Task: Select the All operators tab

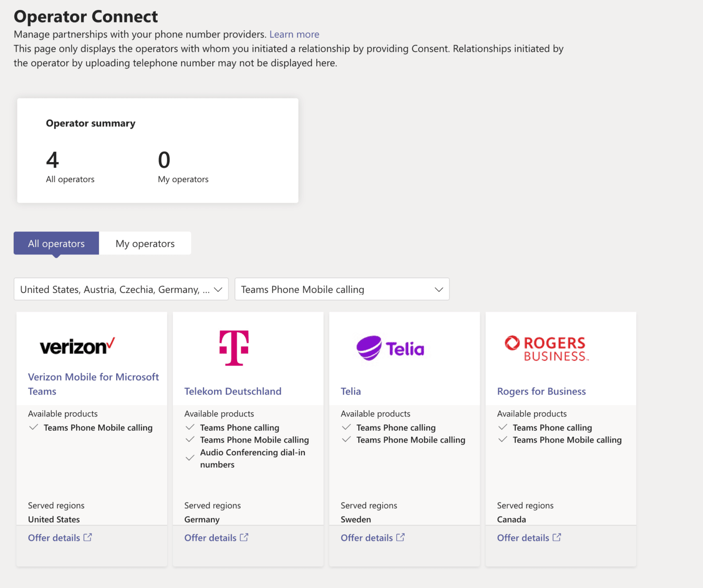Action: (56, 243)
